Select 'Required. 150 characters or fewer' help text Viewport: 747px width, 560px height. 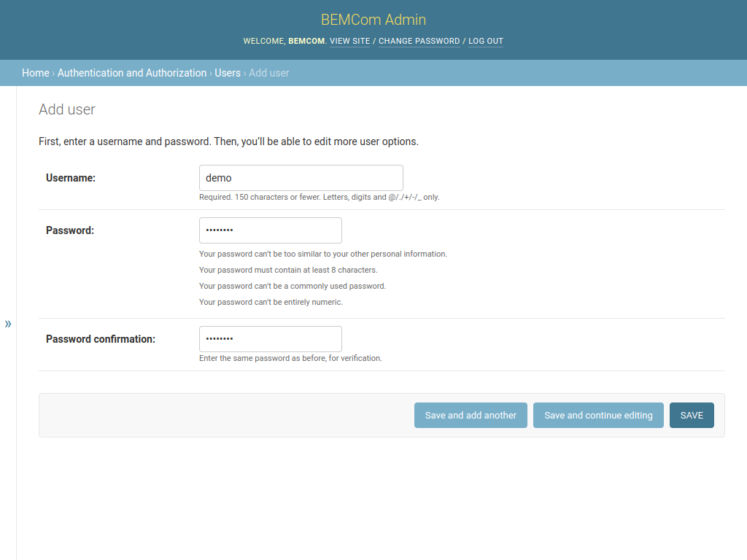320,197
